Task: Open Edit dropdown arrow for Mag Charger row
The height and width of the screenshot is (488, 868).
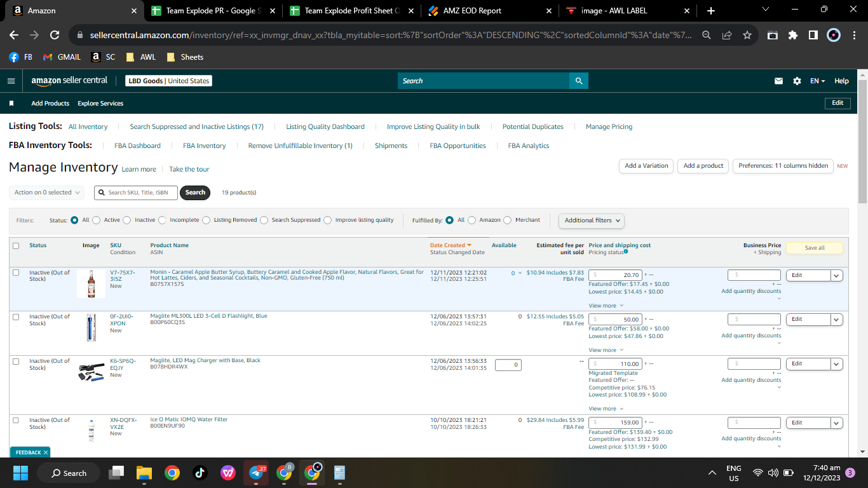Action: coord(837,364)
